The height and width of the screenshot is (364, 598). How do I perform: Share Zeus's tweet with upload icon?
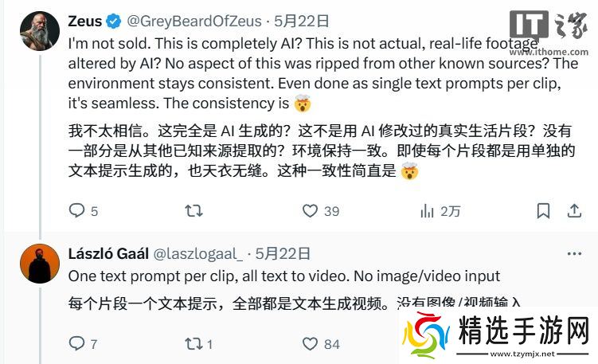point(574,210)
